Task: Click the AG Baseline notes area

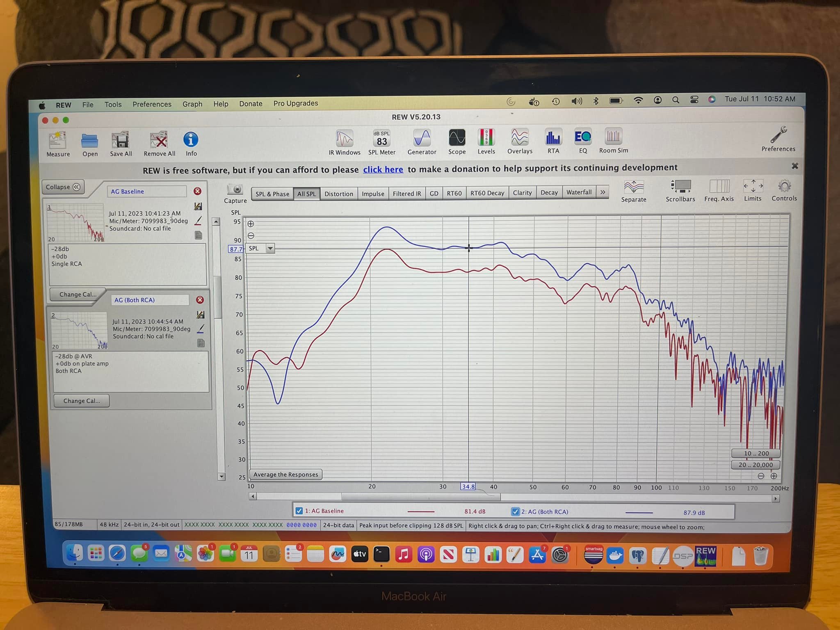Action: point(128,265)
